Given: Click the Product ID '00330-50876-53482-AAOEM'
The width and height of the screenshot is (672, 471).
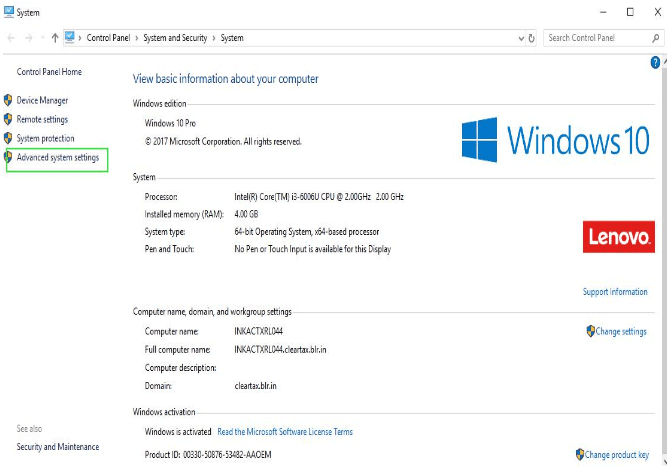Looking at the screenshot, I should coord(227,455).
